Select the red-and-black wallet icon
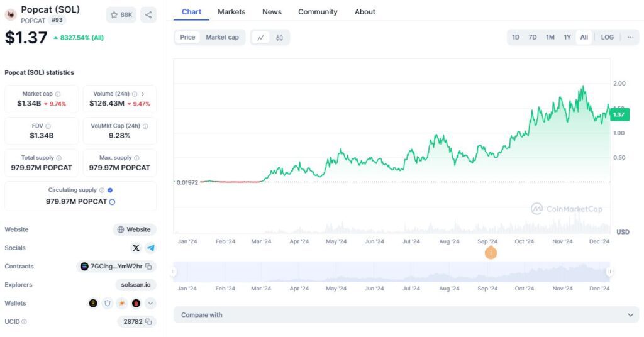Viewport: 644px width, 337px height. click(136, 303)
